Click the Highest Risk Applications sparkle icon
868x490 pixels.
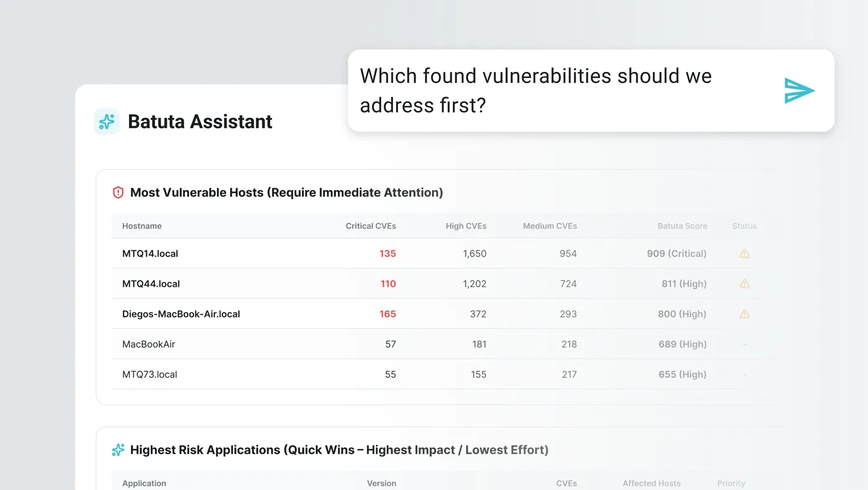(x=118, y=450)
